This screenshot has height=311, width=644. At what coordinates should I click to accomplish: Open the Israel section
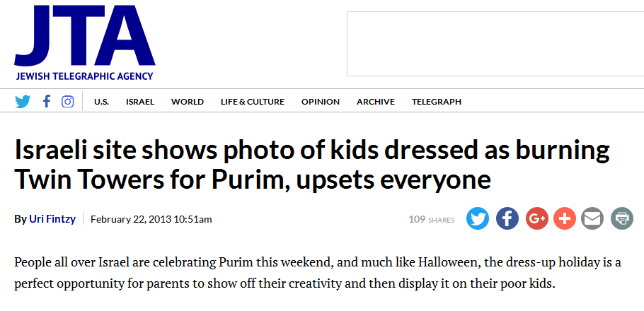point(140,102)
